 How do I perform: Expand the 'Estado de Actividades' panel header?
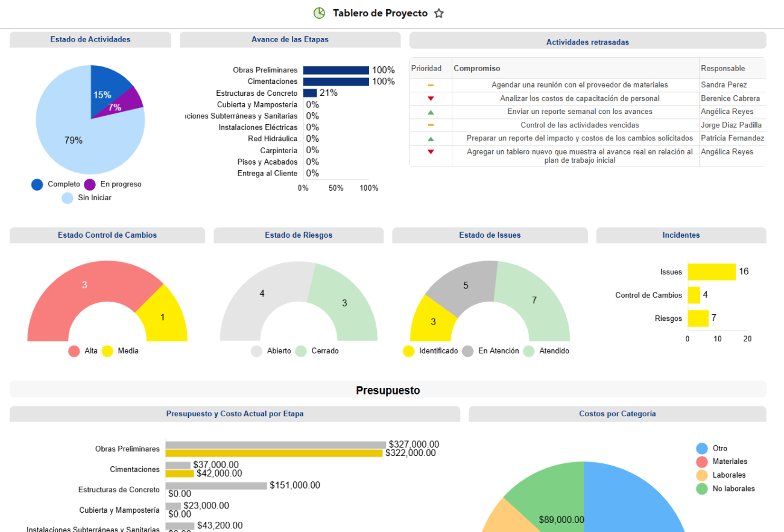(89, 39)
